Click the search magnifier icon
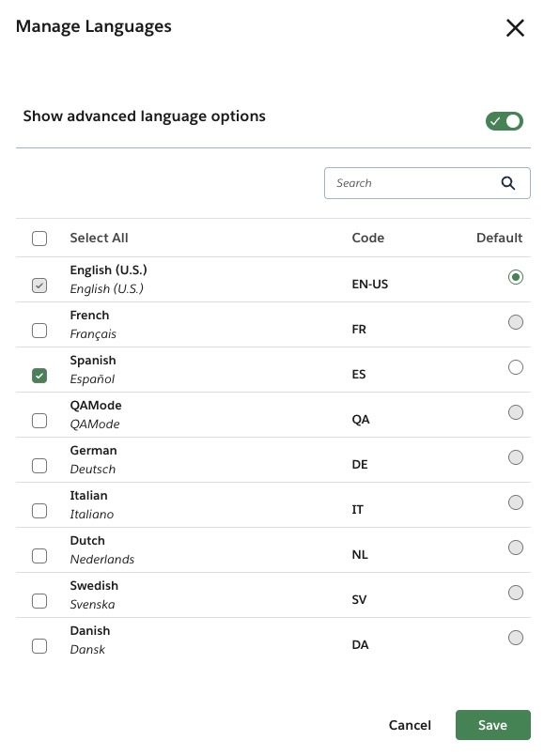The image size is (544, 756). pos(508,183)
